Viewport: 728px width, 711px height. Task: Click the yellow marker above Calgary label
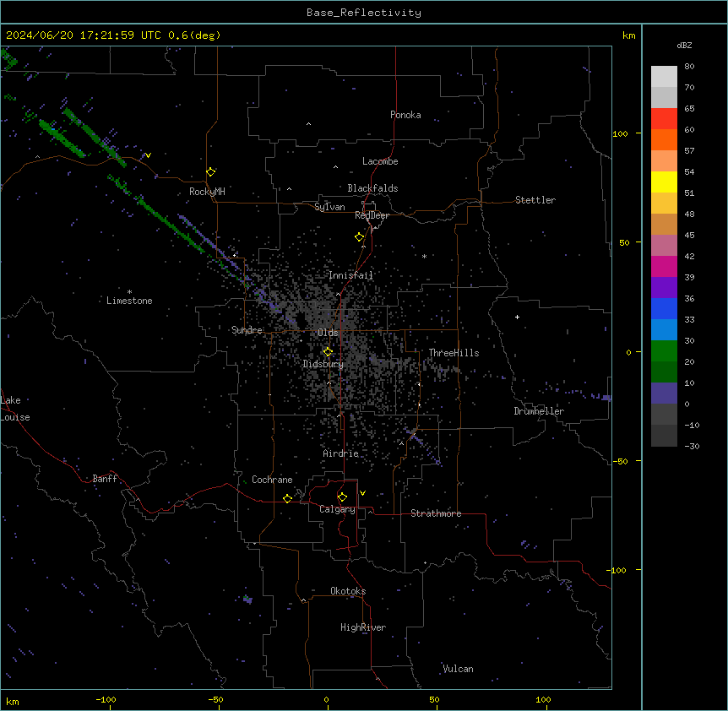(x=342, y=497)
